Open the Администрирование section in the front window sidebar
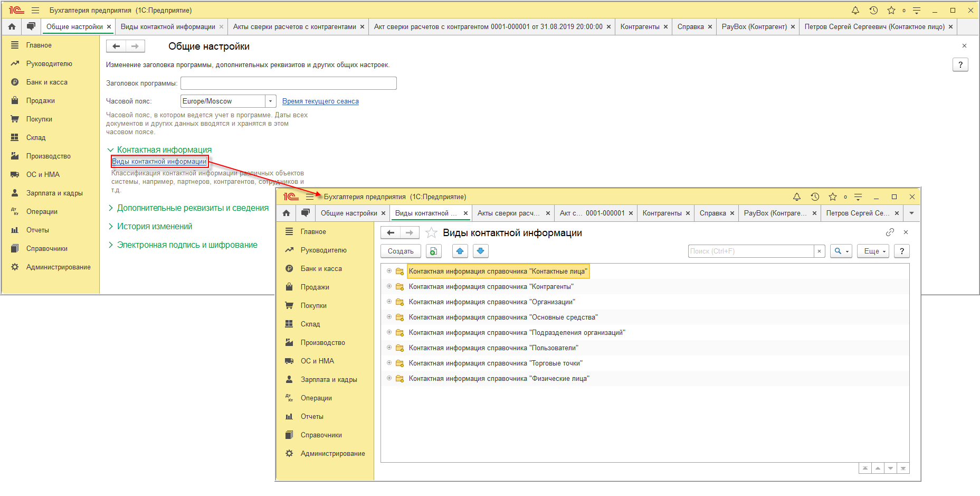 point(332,453)
